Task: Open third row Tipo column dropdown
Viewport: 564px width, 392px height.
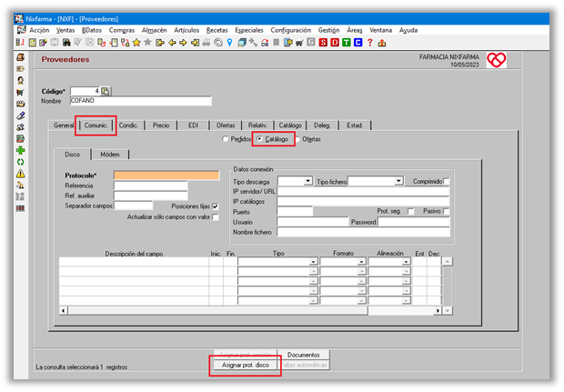Action: coord(313,281)
